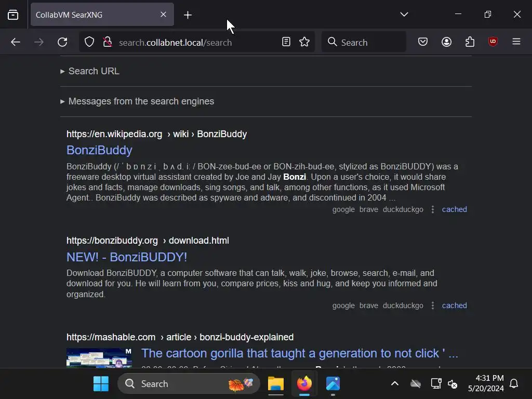The width and height of the screenshot is (532, 399).
Task: Click 'brave' engine label under bonzibuddy.org result
Action: pos(369,305)
